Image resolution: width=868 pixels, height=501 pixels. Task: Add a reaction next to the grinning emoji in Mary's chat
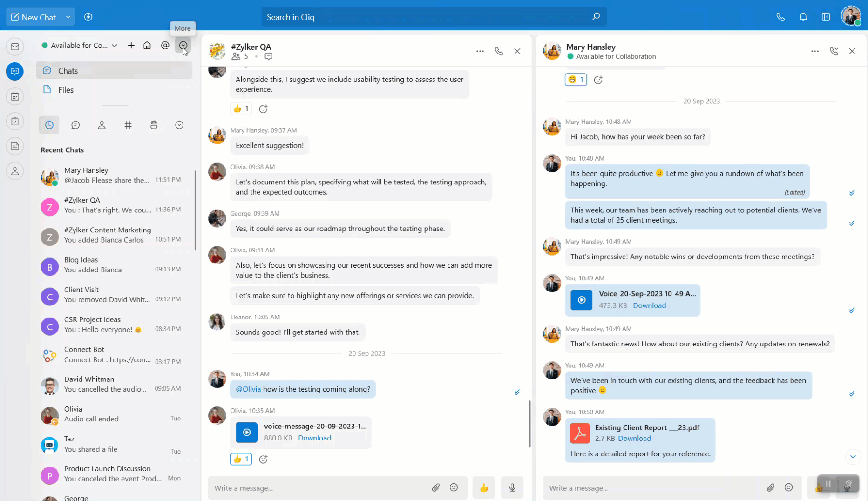(598, 80)
